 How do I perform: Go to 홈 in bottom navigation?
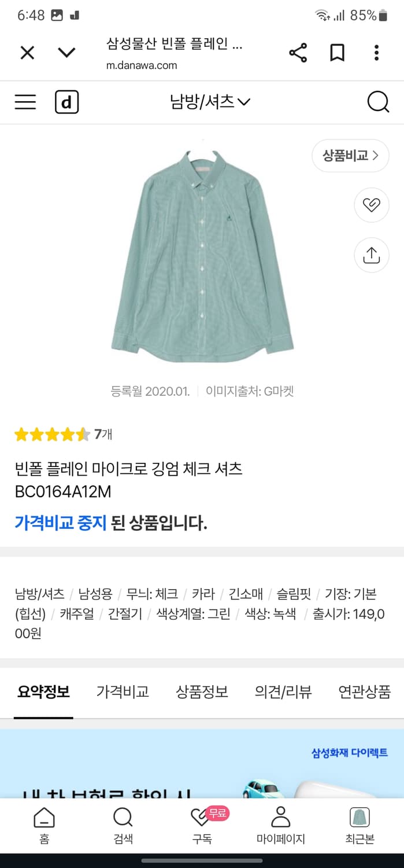[x=45, y=826]
